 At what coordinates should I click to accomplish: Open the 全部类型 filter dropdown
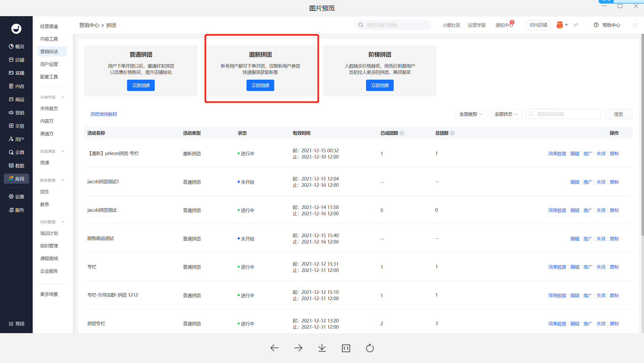(471, 114)
